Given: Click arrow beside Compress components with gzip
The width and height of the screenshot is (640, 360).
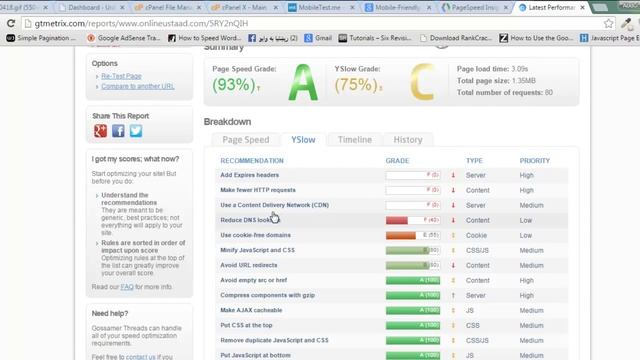Looking at the screenshot, I should (453, 295).
